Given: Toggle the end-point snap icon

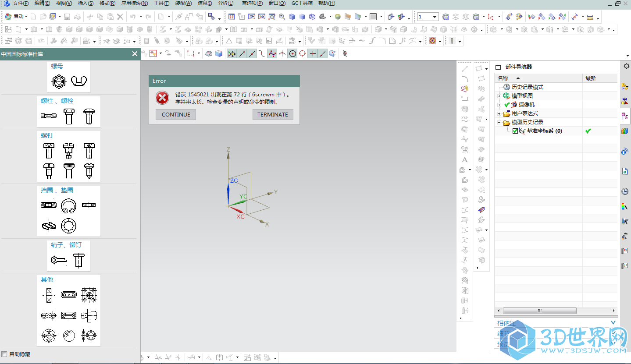Looking at the screenshot, I should coord(242,53).
